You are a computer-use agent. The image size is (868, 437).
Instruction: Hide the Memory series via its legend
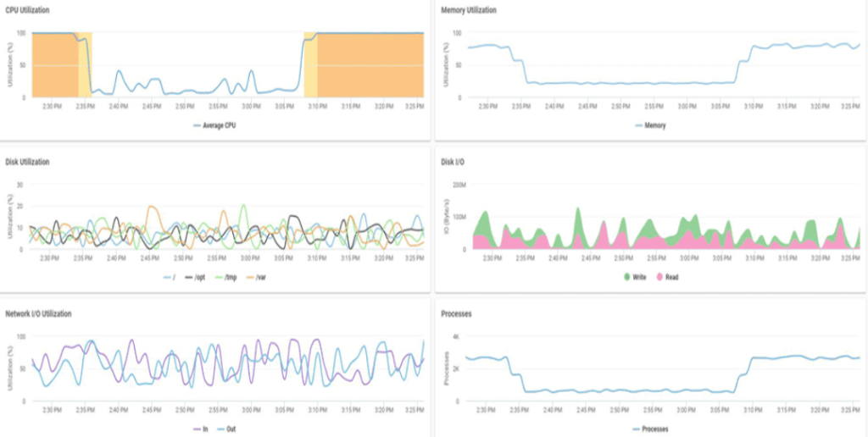pyautogui.click(x=650, y=125)
